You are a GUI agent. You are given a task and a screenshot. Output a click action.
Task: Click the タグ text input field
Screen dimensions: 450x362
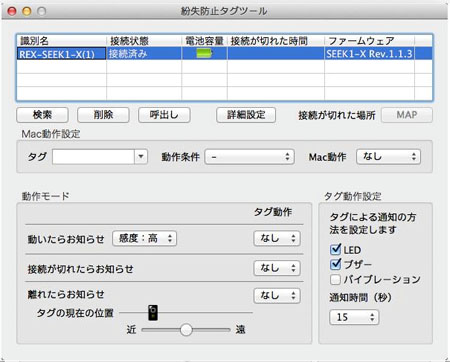point(93,157)
